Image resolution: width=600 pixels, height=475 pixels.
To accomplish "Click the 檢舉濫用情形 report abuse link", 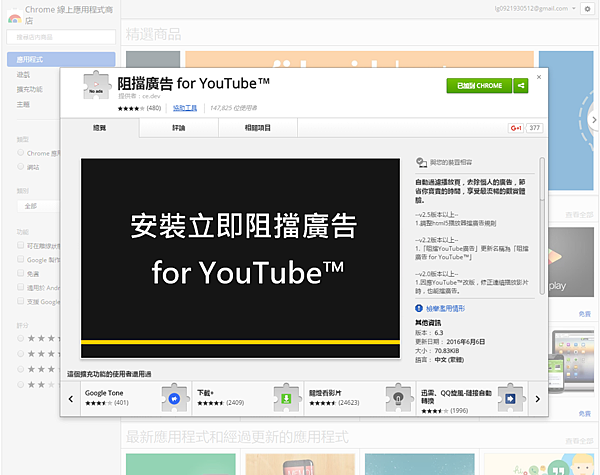I will 445,308.
